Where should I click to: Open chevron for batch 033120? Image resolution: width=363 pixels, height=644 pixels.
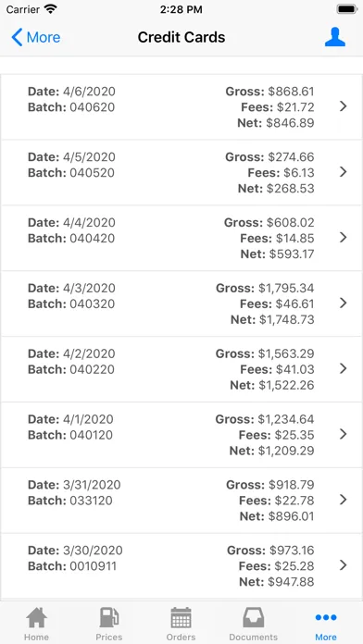344,500
